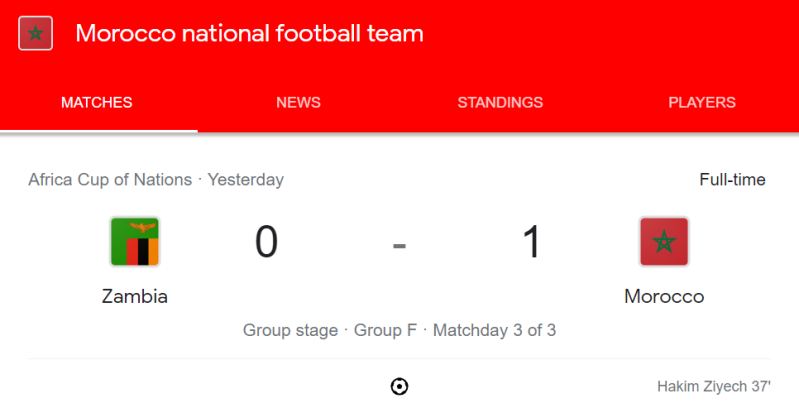Switch to the MATCHES tab
Viewport: 799px width, 408px height.
97,102
